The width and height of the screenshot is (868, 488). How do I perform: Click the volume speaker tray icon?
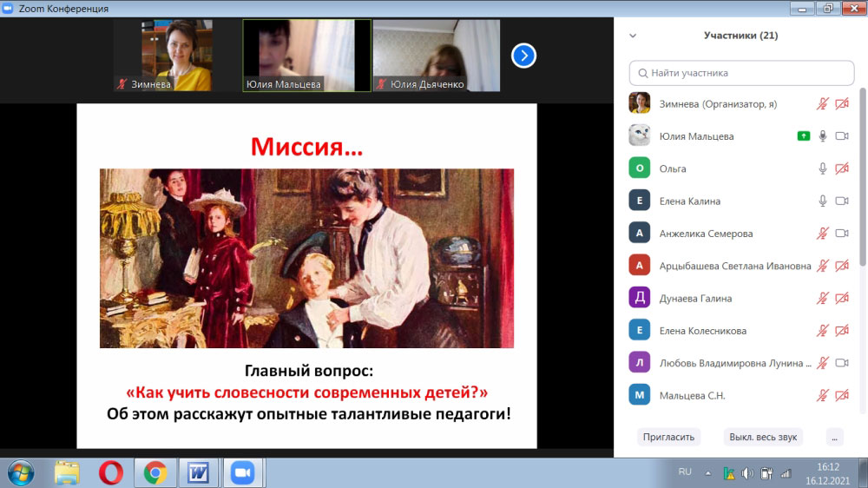[747, 473]
